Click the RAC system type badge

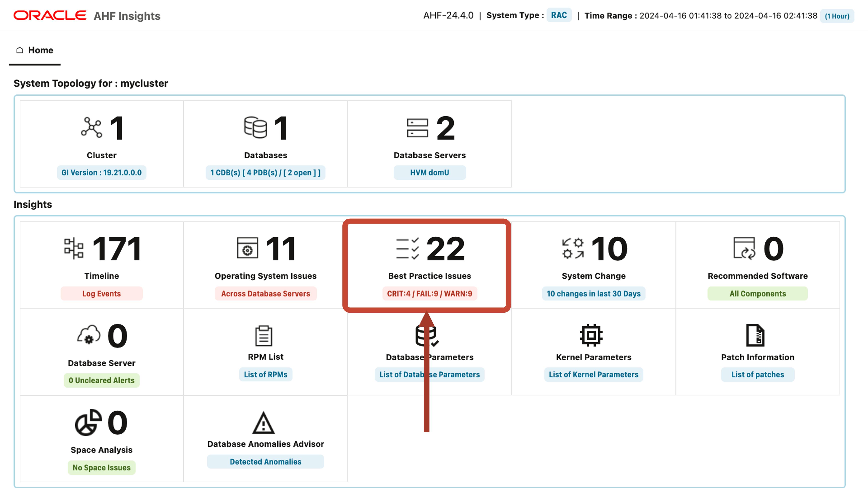click(x=559, y=15)
